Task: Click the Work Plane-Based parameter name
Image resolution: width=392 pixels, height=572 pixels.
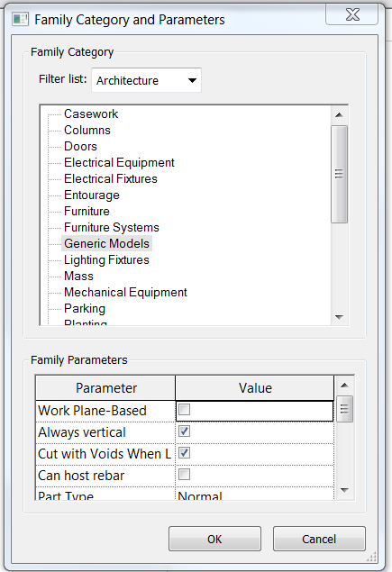Action: (x=92, y=411)
